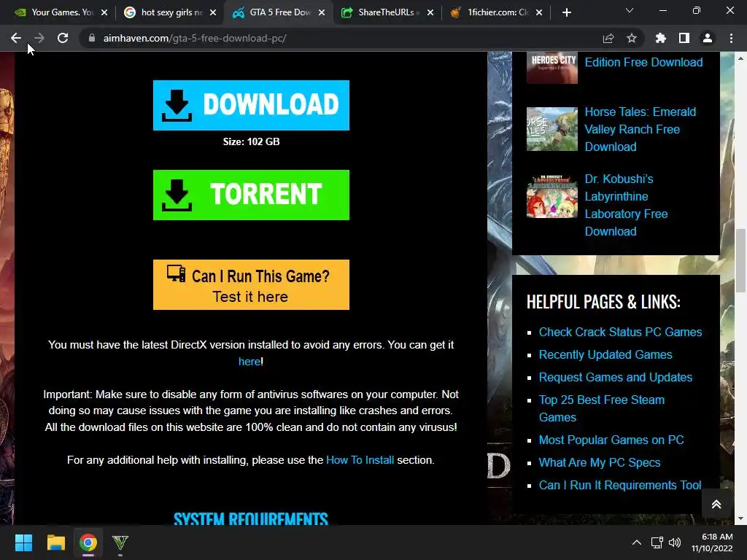Viewport: 747px width, 560px height.
Task: Share this page icon in address bar
Action: click(x=608, y=38)
